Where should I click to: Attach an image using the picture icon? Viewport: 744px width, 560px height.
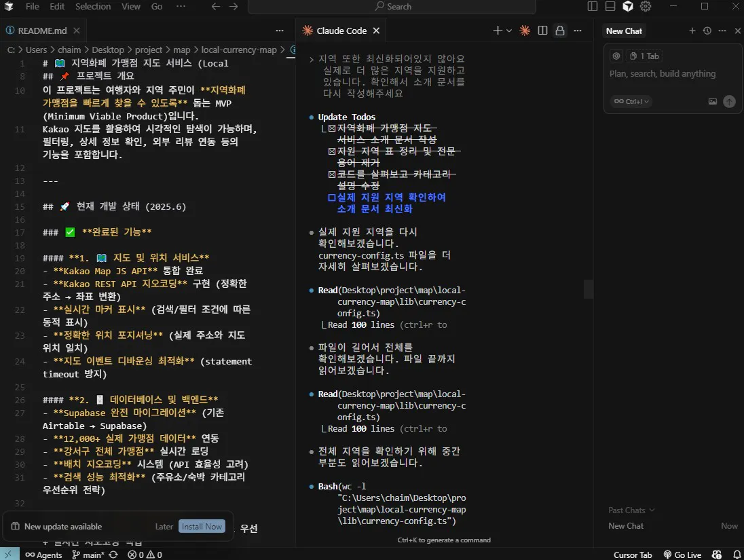pyautogui.click(x=712, y=101)
